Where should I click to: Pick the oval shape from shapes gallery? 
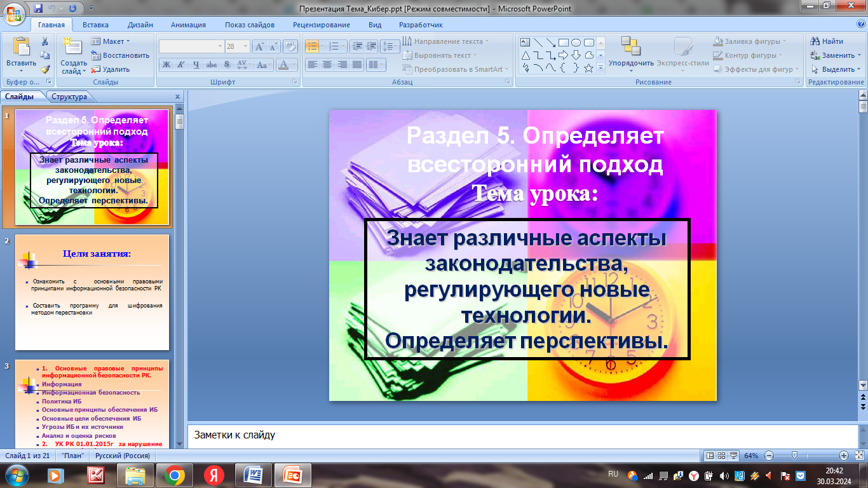576,42
